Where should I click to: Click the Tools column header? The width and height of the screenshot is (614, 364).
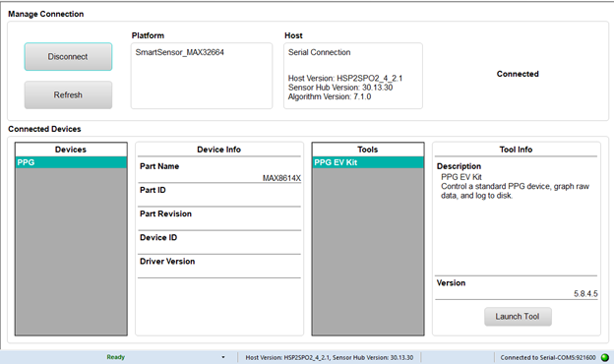point(368,150)
